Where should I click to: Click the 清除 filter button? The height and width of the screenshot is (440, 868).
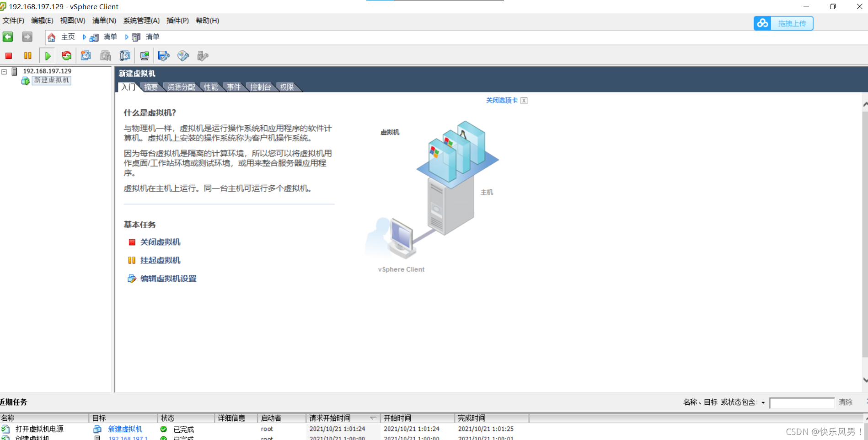tap(845, 402)
